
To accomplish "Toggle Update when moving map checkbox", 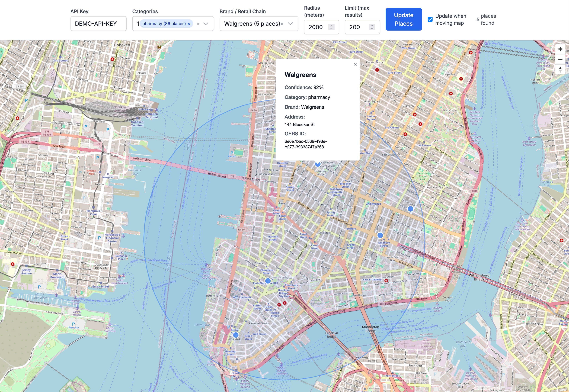I will [x=430, y=19].
